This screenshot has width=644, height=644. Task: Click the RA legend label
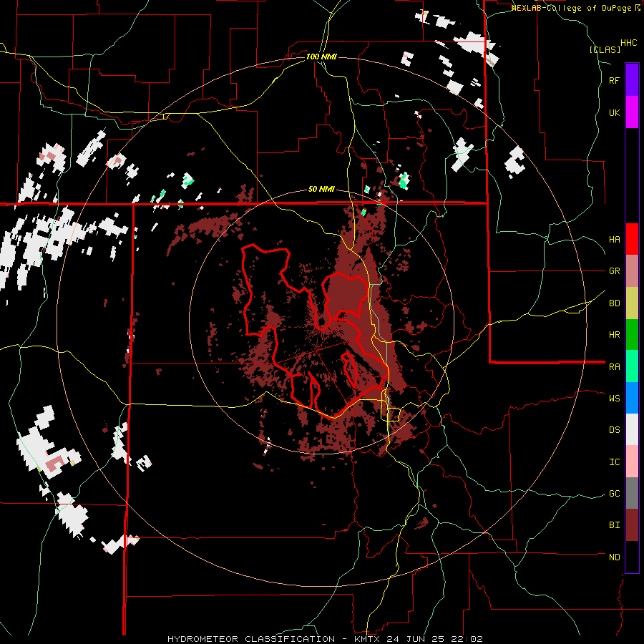(614, 367)
